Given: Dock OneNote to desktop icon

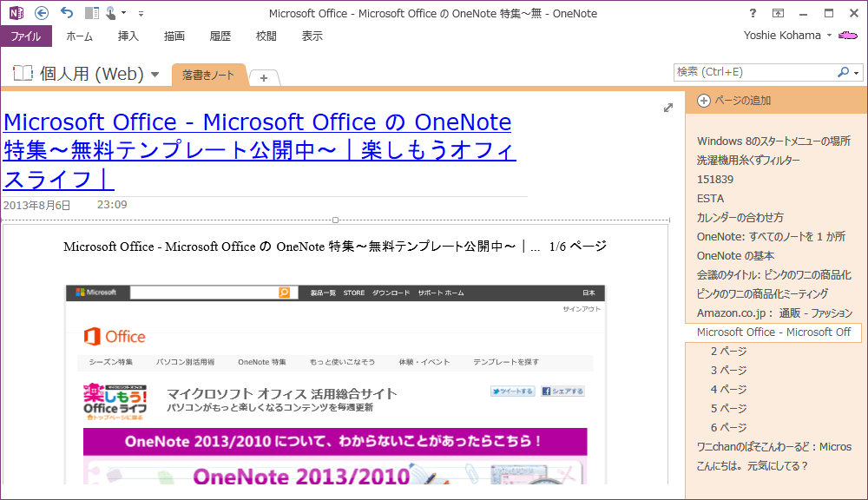Looking at the screenshot, I should (x=92, y=13).
